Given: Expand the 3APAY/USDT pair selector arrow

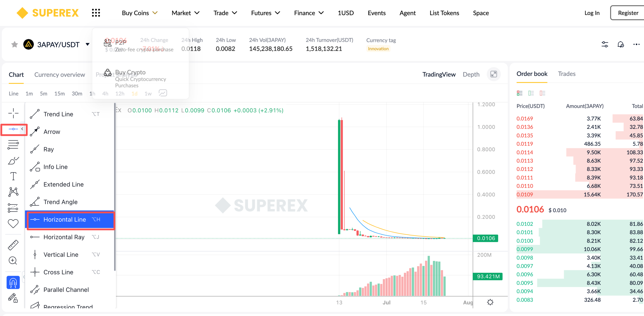Looking at the screenshot, I should point(88,44).
